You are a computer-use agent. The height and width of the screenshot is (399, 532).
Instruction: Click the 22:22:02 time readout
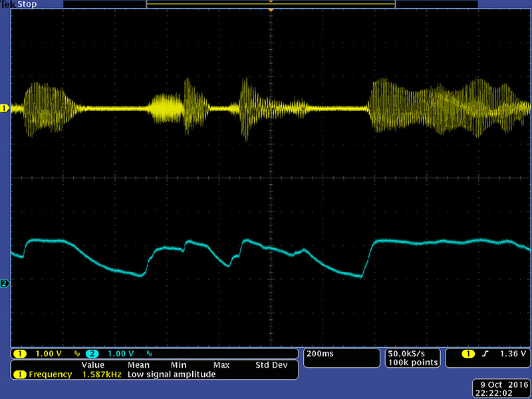point(494,393)
